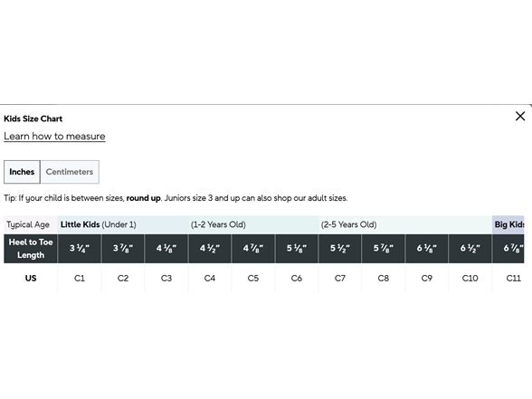Select the C10 size cell
Viewport: 532px width, 399px height.
click(x=470, y=279)
